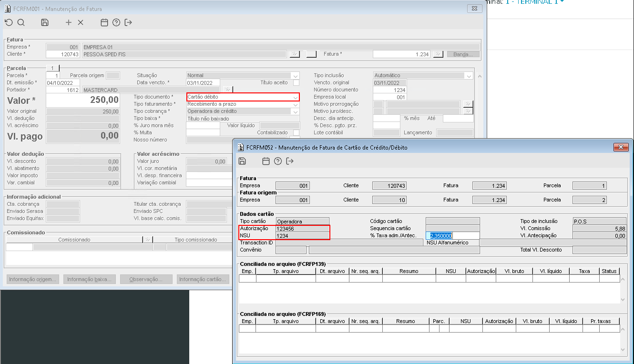634x364 pixels.
Task: Click the Banda... button
Action: click(x=463, y=54)
